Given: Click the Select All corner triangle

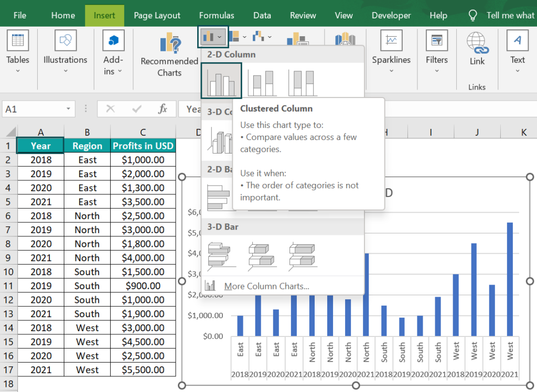Looking at the screenshot, I should point(11,132).
